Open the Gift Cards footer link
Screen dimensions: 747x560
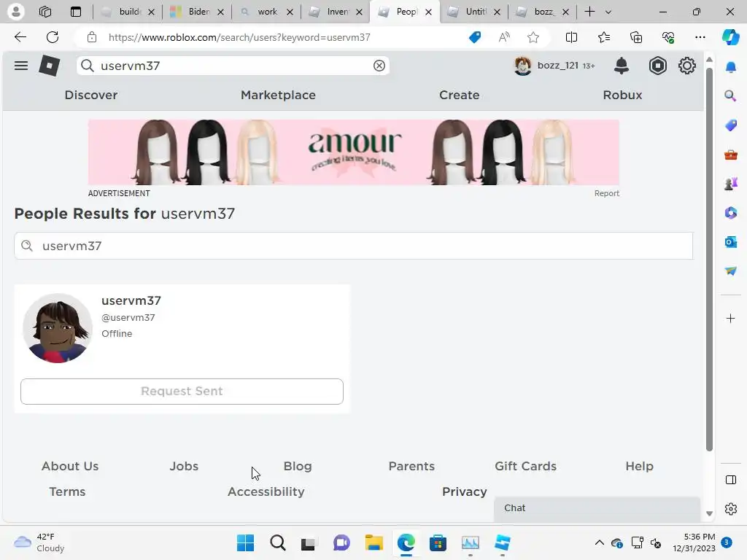click(x=525, y=466)
